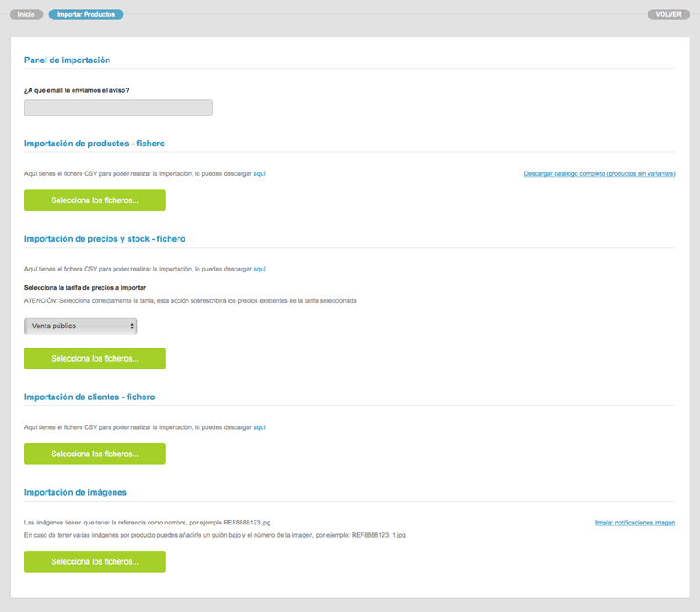The width and height of the screenshot is (700, 612).
Task: Select files for product import
Action: pyautogui.click(x=94, y=200)
